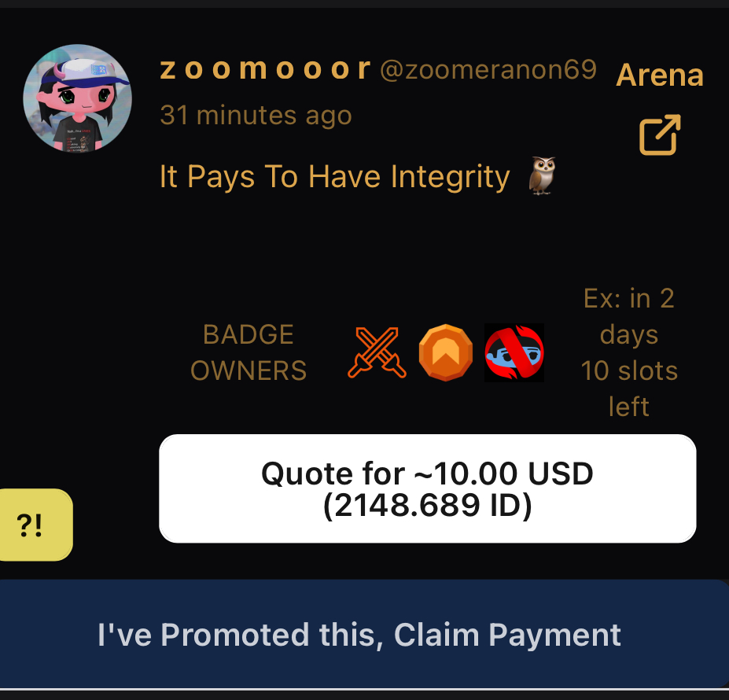Claim payment for the promoted post
Screen dimensions: 729x700
pyautogui.click(x=365, y=634)
